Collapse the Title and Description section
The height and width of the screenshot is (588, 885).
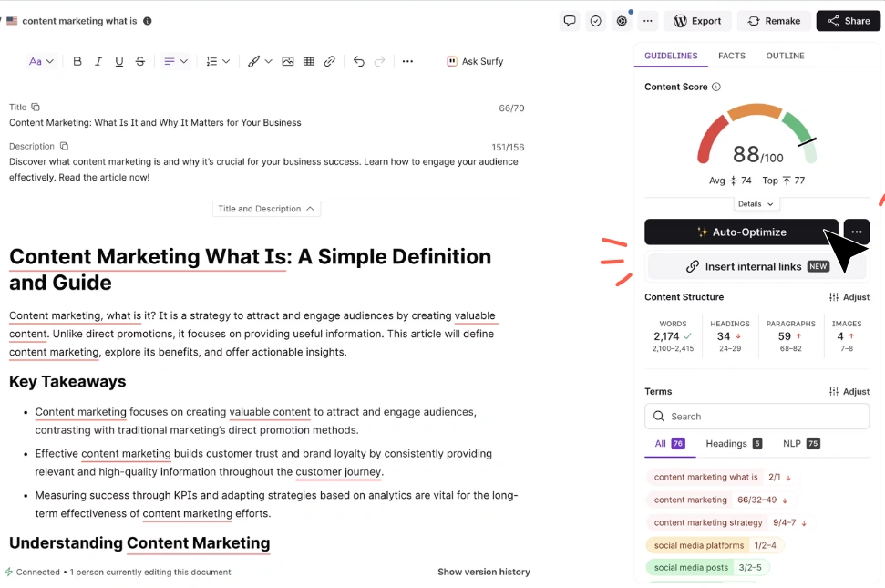click(x=266, y=209)
